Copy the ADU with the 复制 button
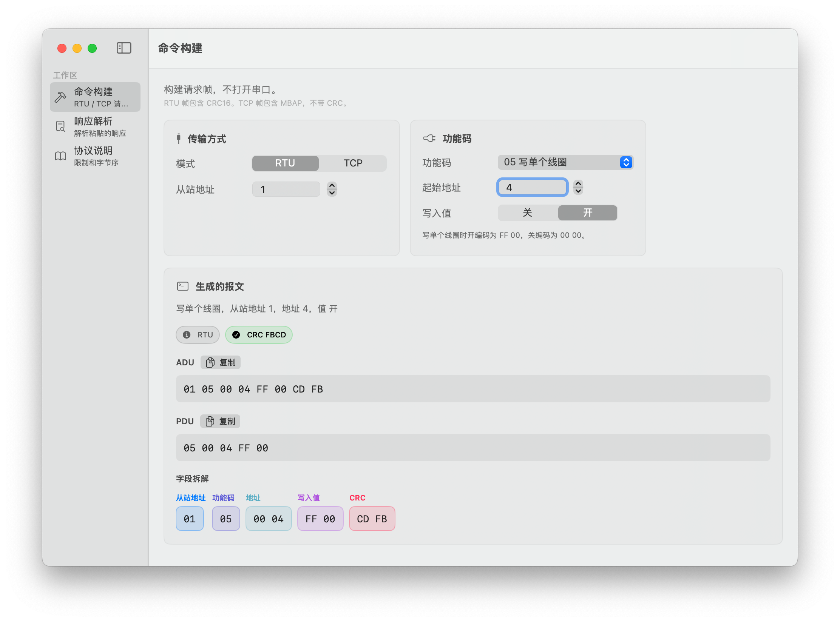Screen dimensions: 840x622 221,362
